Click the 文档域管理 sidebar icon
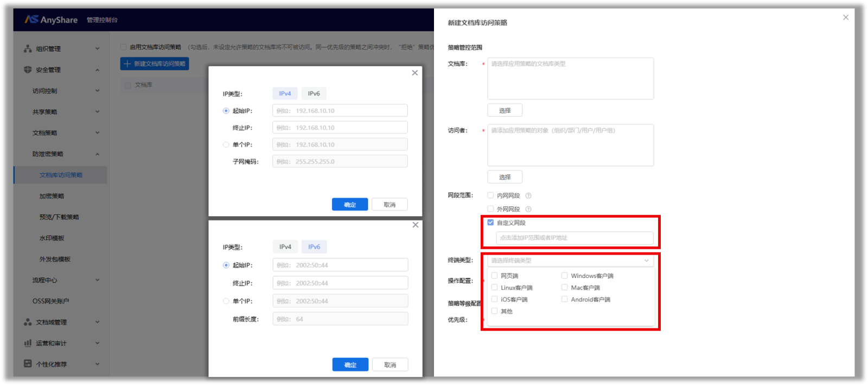 [x=28, y=322]
